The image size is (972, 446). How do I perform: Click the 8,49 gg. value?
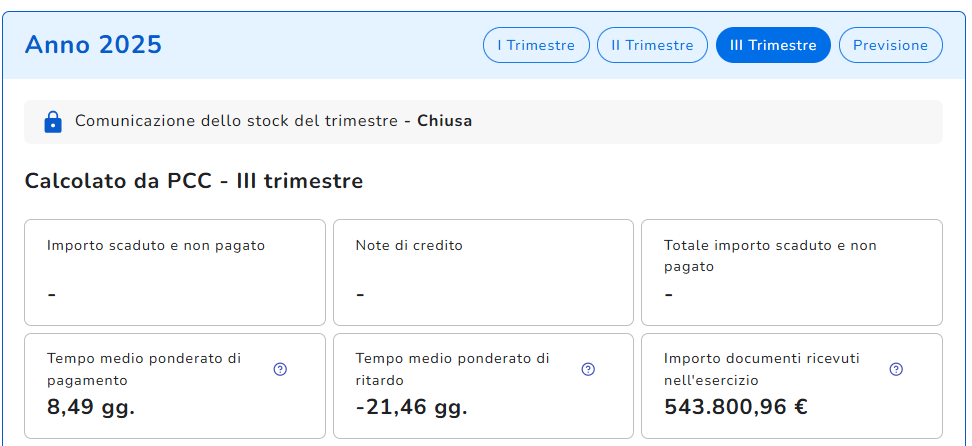coord(91,407)
